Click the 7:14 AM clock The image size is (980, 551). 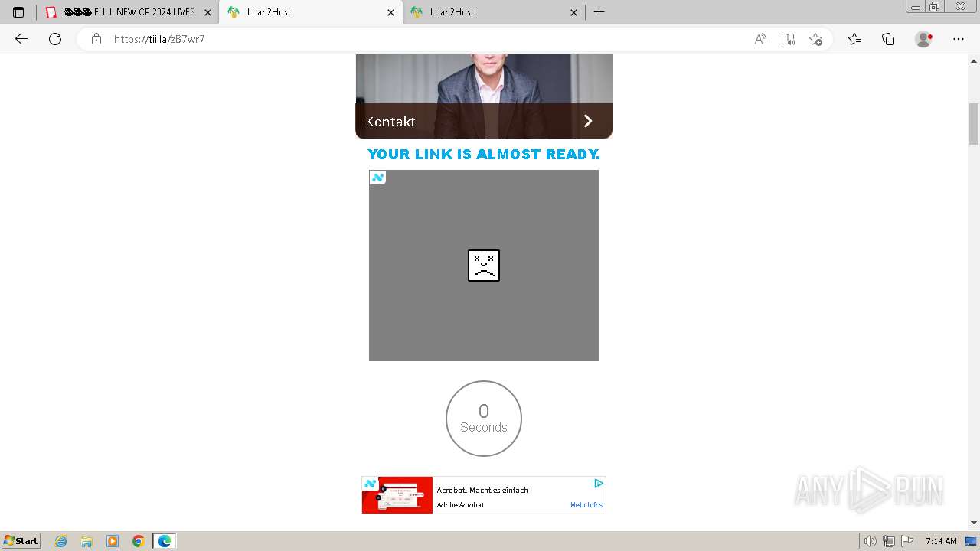[x=941, y=541]
